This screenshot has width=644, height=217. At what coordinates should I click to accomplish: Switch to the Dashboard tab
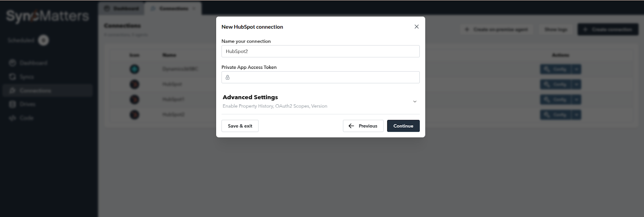[122, 8]
